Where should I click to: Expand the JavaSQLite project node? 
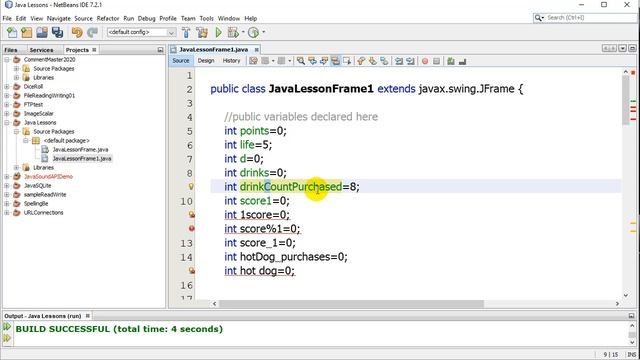(x=7, y=185)
